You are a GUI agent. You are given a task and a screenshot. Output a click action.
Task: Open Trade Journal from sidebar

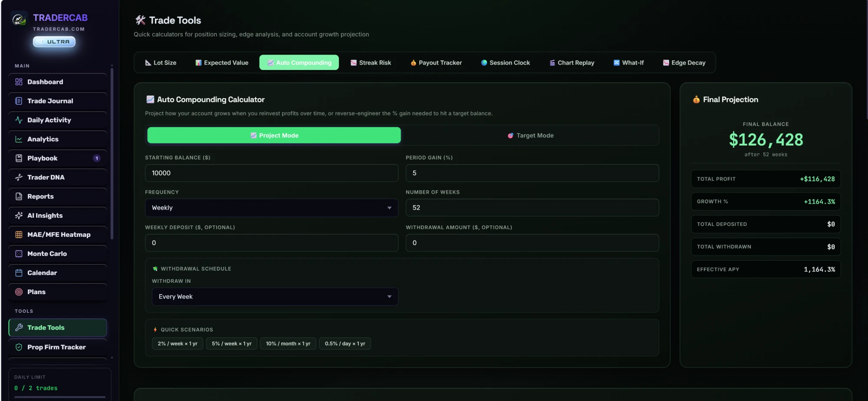58,101
